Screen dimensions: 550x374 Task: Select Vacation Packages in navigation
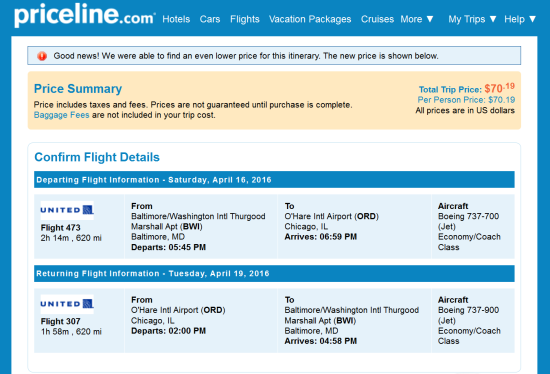(x=310, y=19)
